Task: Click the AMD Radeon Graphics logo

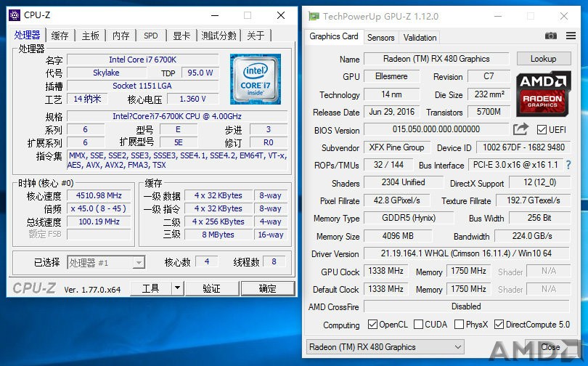Action: [544, 94]
